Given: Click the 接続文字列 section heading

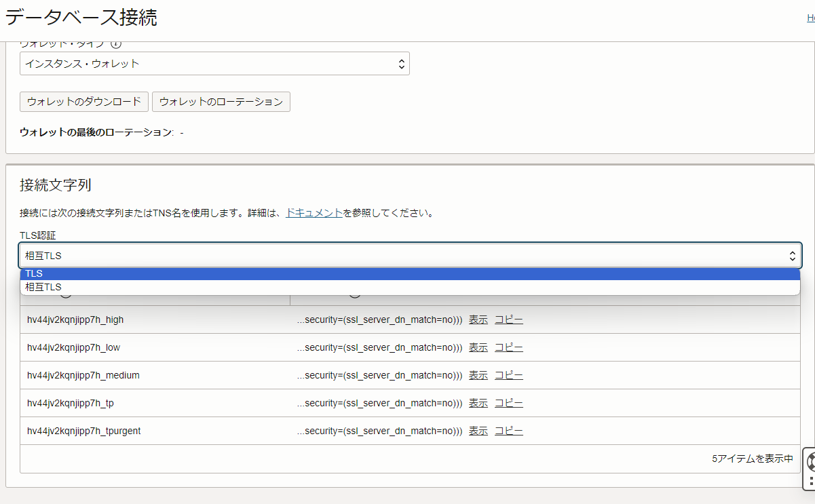Looking at the screenshot, I should point(56,185).
